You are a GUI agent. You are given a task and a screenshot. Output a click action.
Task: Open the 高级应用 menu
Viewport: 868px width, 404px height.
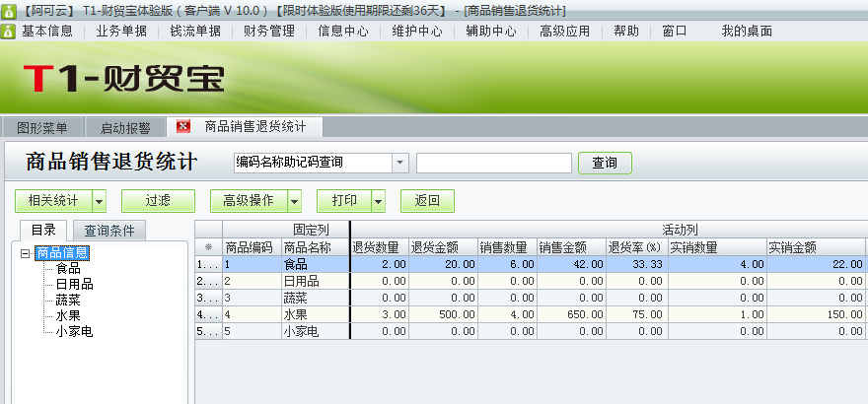(564, 32)
